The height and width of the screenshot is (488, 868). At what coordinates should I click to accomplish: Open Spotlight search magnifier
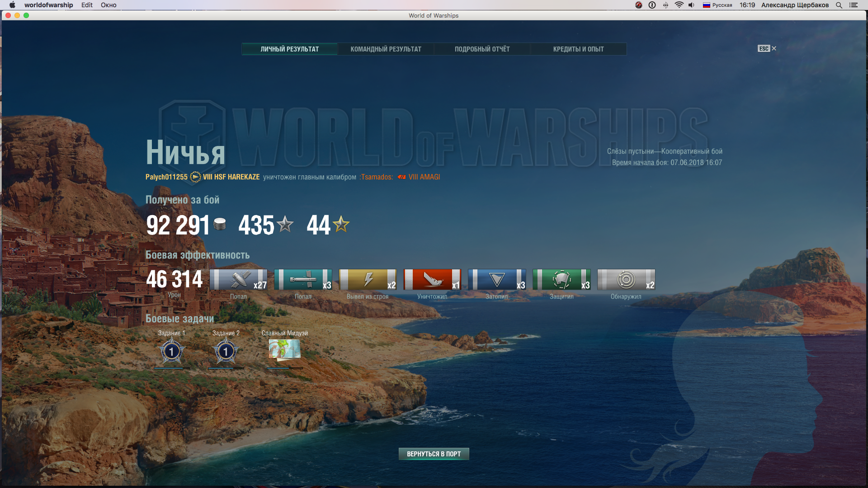[839, 5]
